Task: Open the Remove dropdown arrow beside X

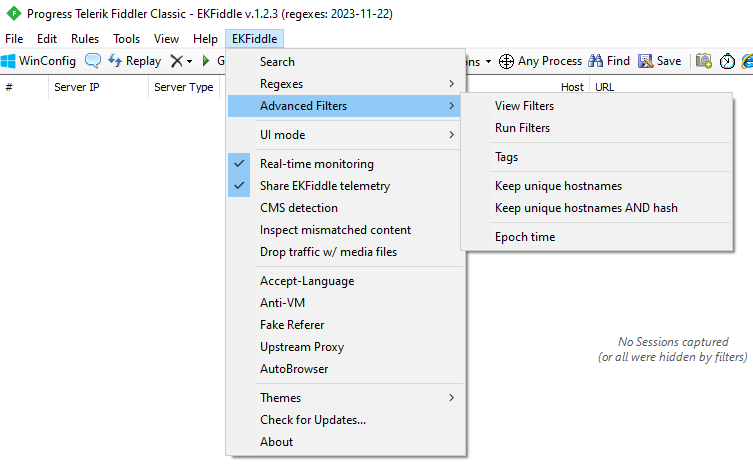Action: 189,61
